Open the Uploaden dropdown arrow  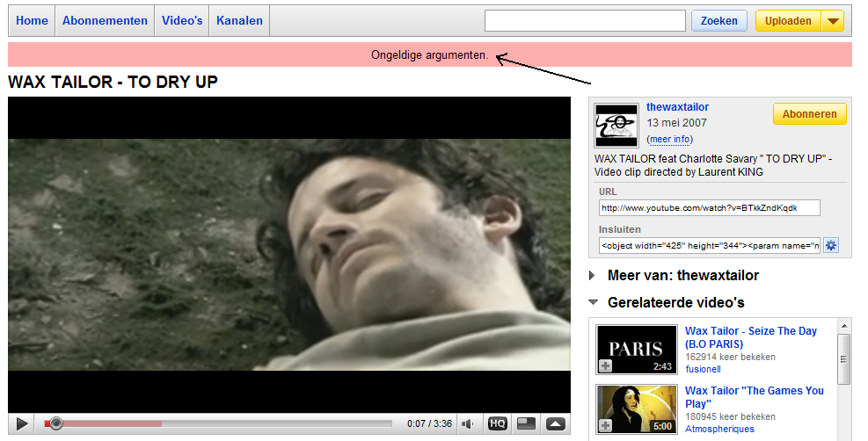pos(833,21)
